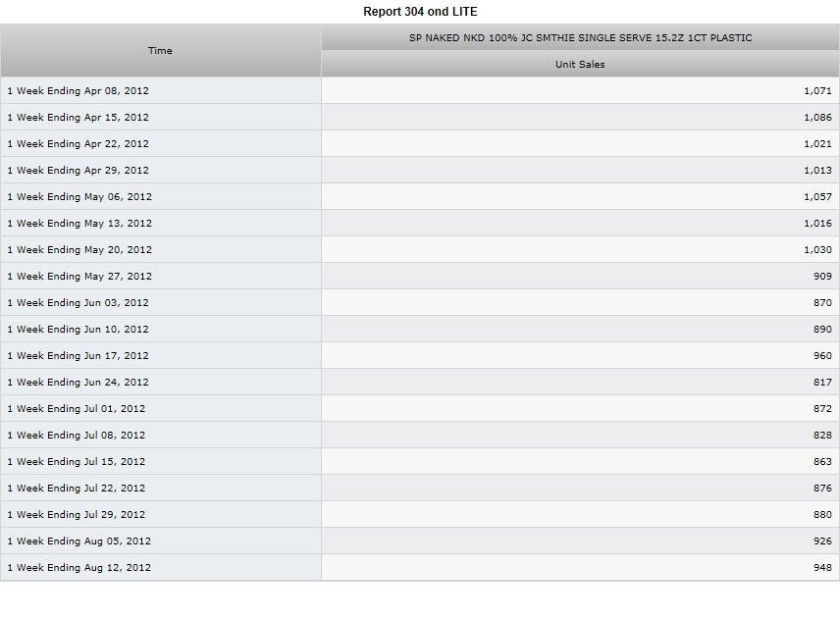Screen dimensions: 840x619
Task: Select unit sales value 1,016
Action: click(817, 223)
